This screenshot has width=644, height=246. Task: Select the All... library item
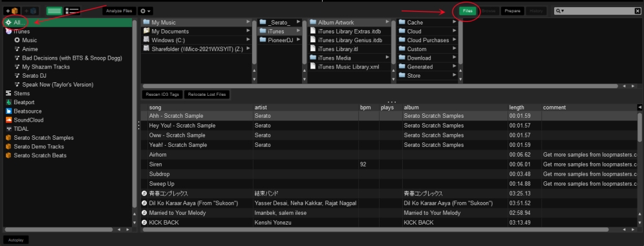(67, 22)
